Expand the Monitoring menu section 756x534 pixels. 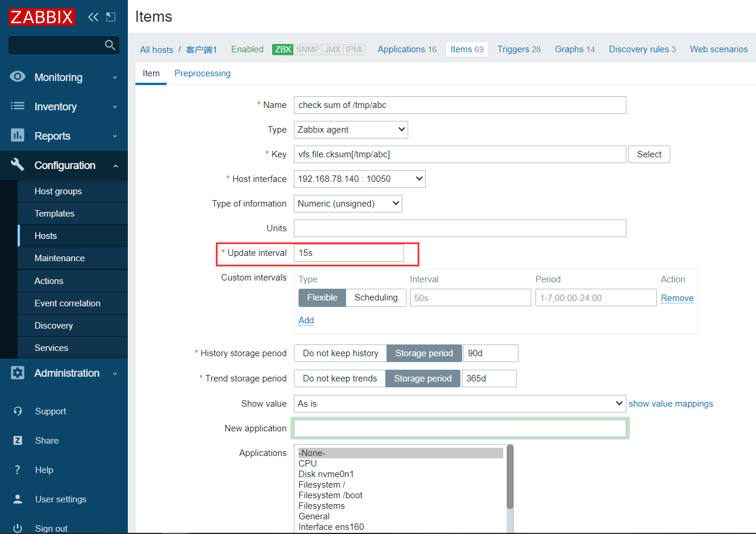tap(63, 77)
